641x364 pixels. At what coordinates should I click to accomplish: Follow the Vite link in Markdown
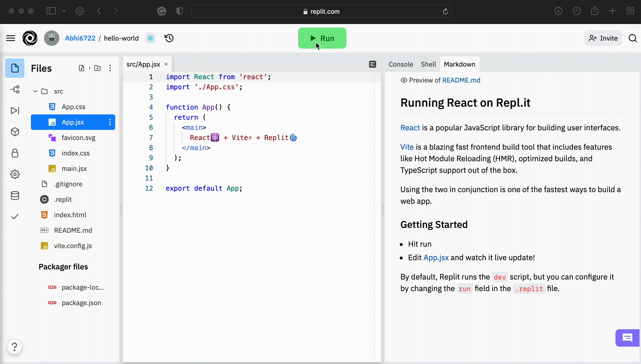407,147
